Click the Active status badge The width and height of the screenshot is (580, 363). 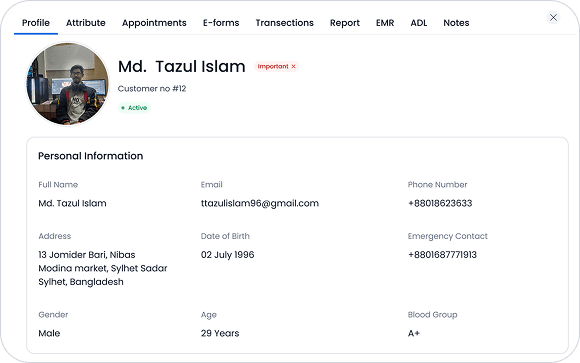(134, 108)
